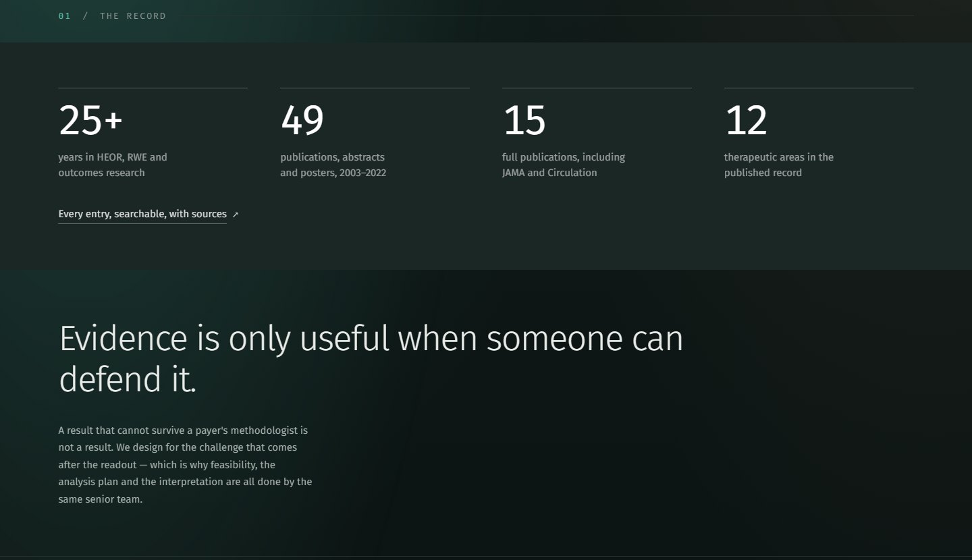Click 'years in HEOR, RWE and outcomes research'
Image resolution: width=972 pixels, height=560 pixels.
pyautogui.click(x=113, y=165)
